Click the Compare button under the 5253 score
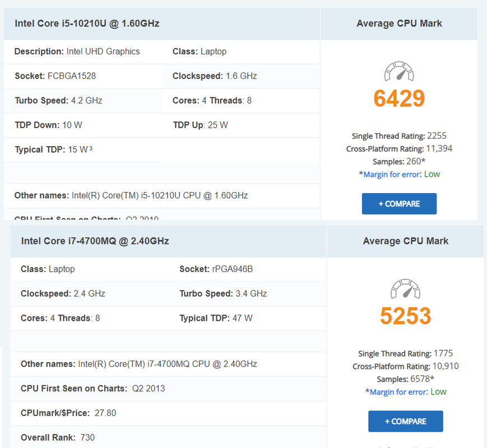Screen dimensions: 487x448 [x=405, y=421]
